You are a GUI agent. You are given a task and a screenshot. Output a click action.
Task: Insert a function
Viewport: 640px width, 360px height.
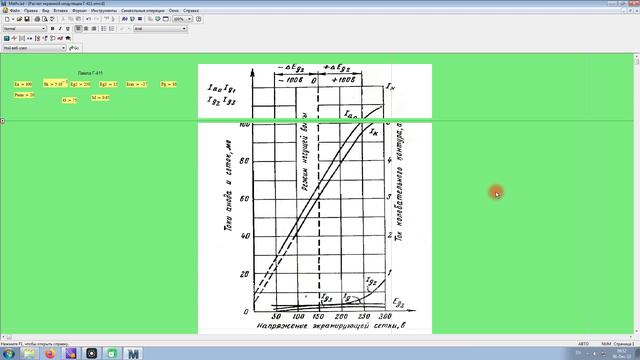(125, 19)
